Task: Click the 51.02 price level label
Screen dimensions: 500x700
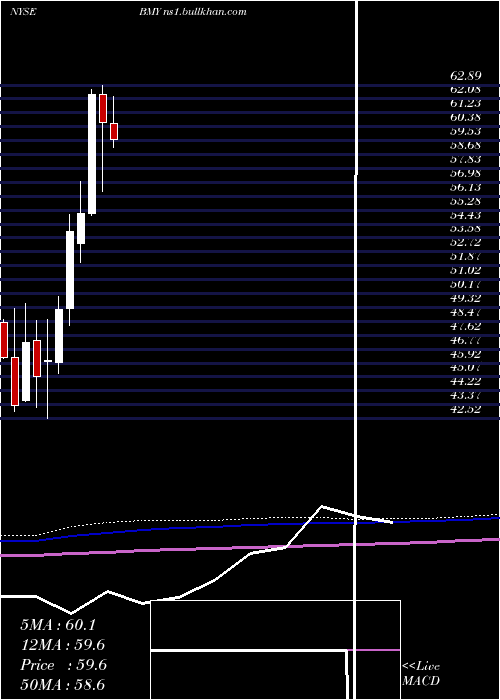Action: click(x=465, y=271)
